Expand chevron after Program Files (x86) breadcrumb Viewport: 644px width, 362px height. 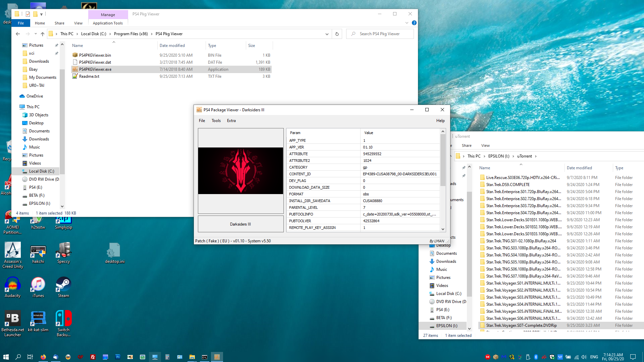click(152, 34)
